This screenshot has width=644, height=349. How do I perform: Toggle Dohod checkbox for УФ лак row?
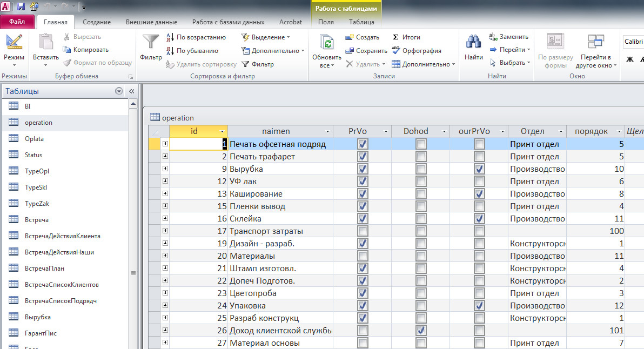(420, 182)
